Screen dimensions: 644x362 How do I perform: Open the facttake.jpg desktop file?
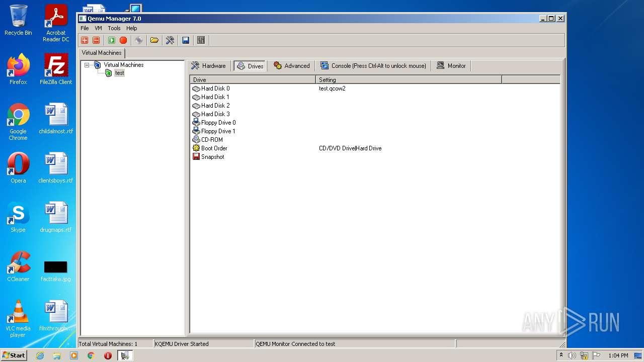pyautogui.click(x=56, y=270)
